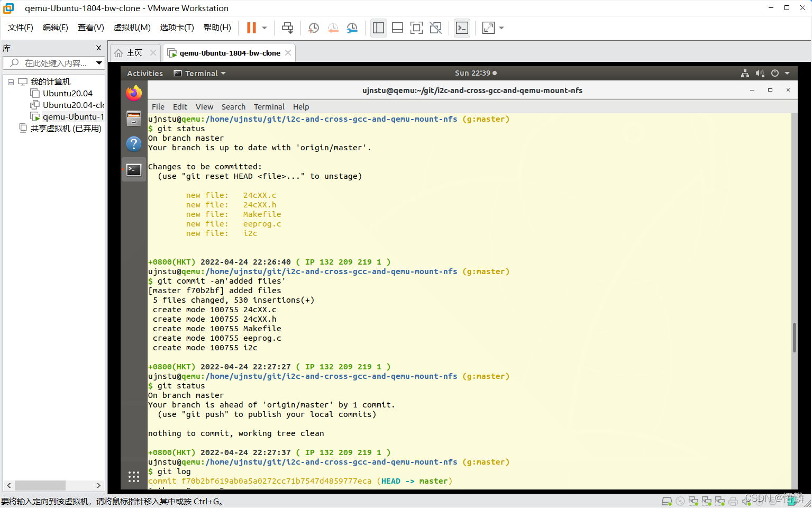Open the Terminal menu in terminal menubar
812x508 pixels.
point(269,106)
